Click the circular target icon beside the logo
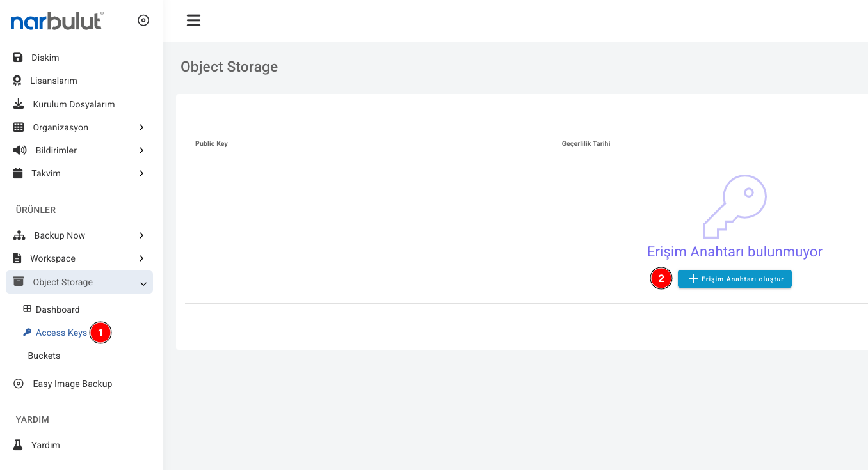This screenshot has width=868, height=470. pos(143,20)
